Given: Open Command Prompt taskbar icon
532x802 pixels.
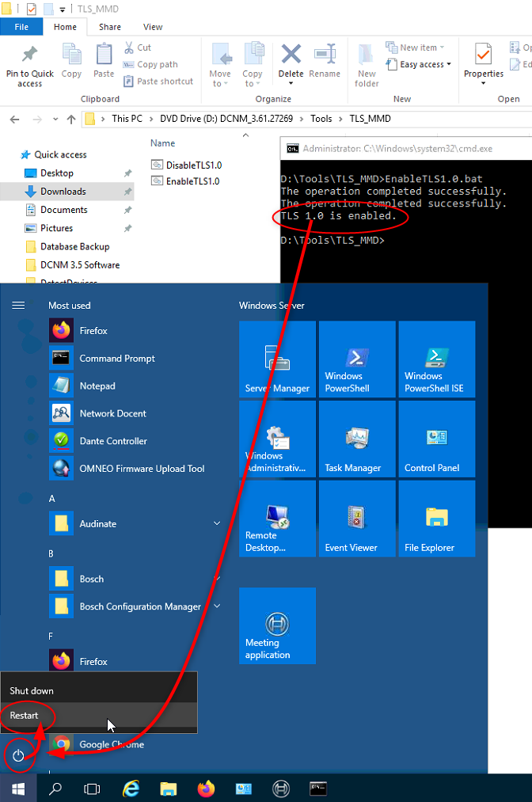Looking at the screenshot, I should (x=318, y=789).
